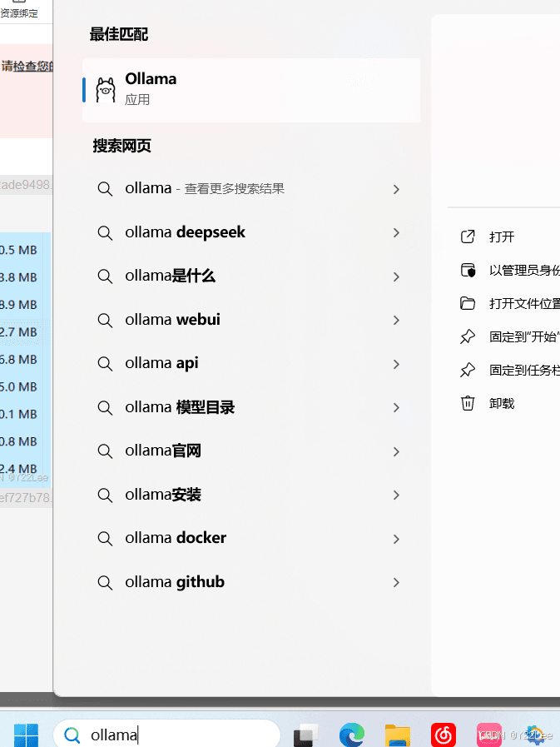This screenshot has width=560, height=747.
Task: Open the Windows Start button
Action: click(x=26, y=735)
